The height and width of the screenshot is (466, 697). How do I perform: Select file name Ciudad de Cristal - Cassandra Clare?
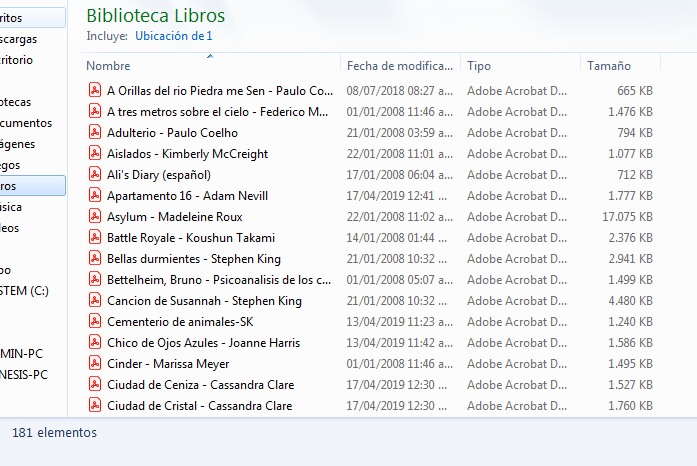coord(200,406)
